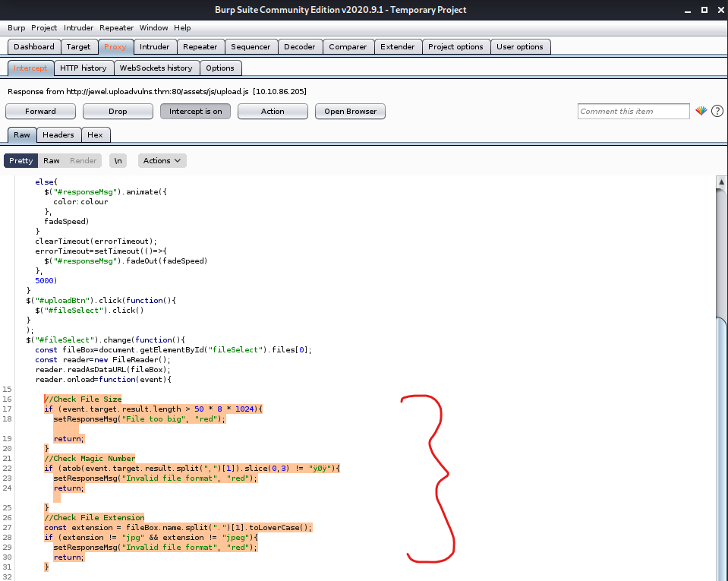This screenshot has width=728, height=581.
Task: Select the Raw message tab
Action: pyautogui.click(x=22, y=135)
